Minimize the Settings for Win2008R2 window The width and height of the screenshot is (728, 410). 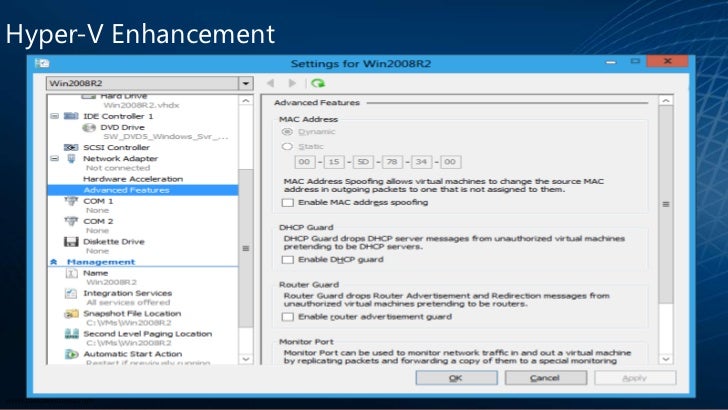[611, 62]
